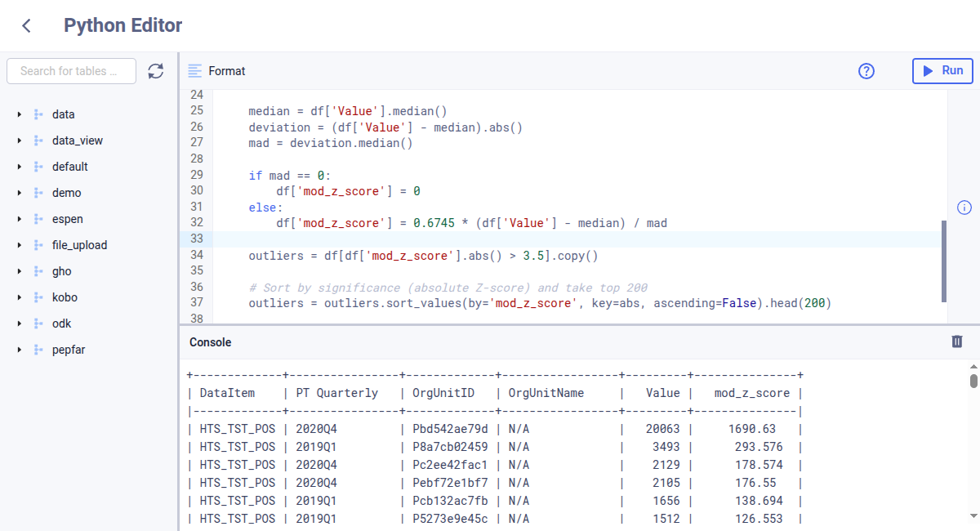980x531 pixels.
Task: Clear the Console with the trash icon
Action: tap(957, 342)
